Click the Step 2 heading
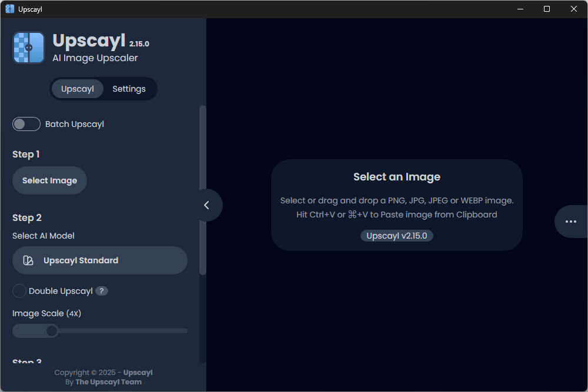 27,217
